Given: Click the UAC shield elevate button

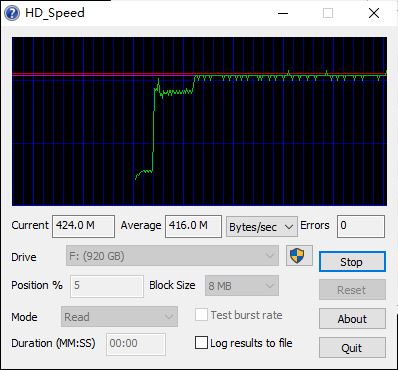Looking at the screenshot, I should [299, 256].
